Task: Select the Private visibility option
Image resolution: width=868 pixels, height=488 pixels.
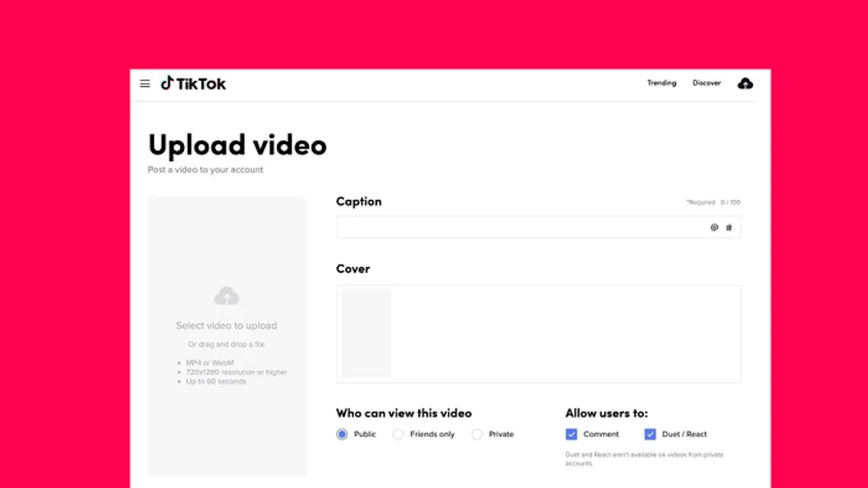Action: tap(477, 435)
